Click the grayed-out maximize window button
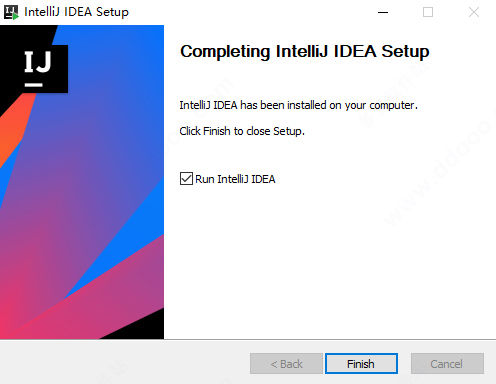The height and width of the screenshot is (384, 496). [x=428, y=12]
